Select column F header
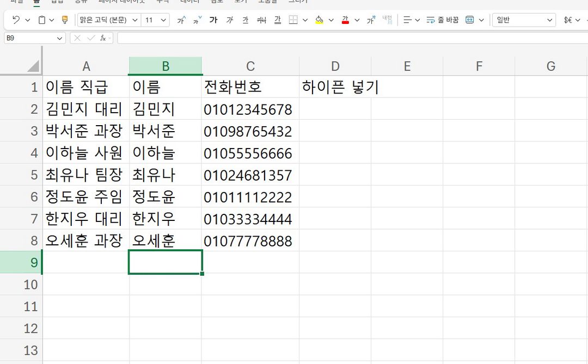The image size is (588, 364). tap(479, 66)
